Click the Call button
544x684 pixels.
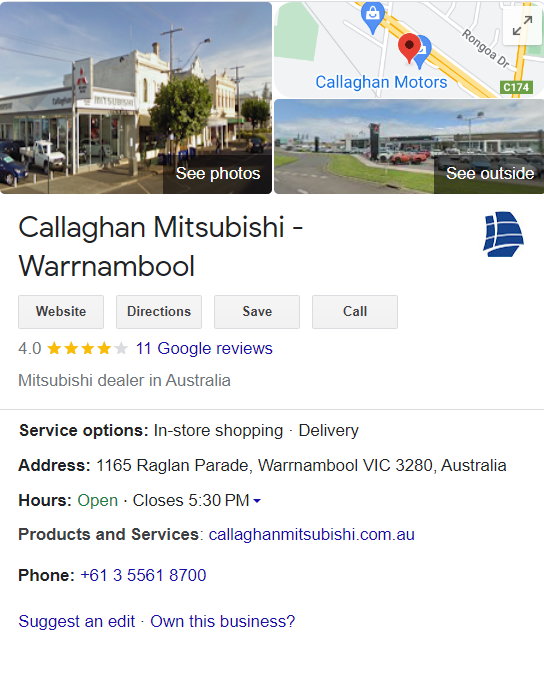355,312
